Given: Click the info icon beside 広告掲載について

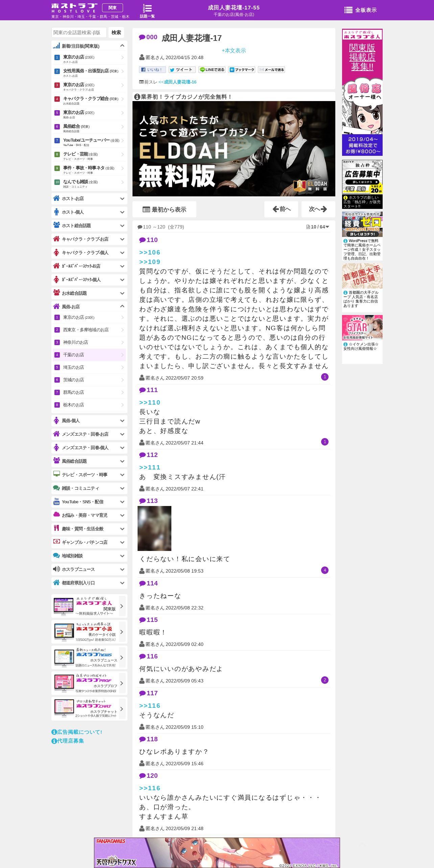Looking at the screenshot, I should pos(54,732).
